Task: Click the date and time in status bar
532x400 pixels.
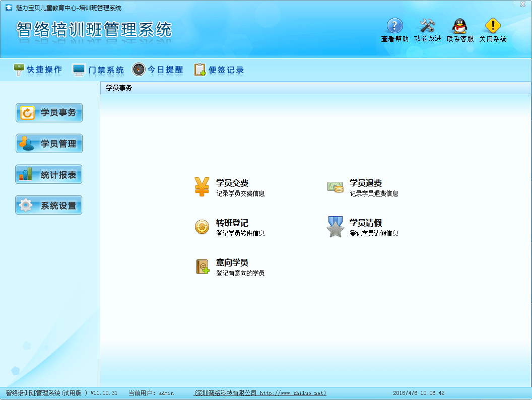Action: tap(418, 393)
